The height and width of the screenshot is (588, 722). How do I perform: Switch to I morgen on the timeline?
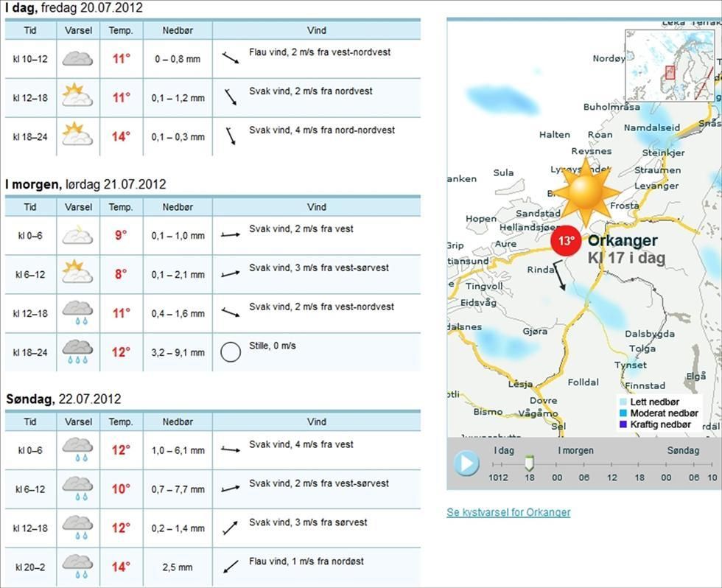click(x=575, y=449)
